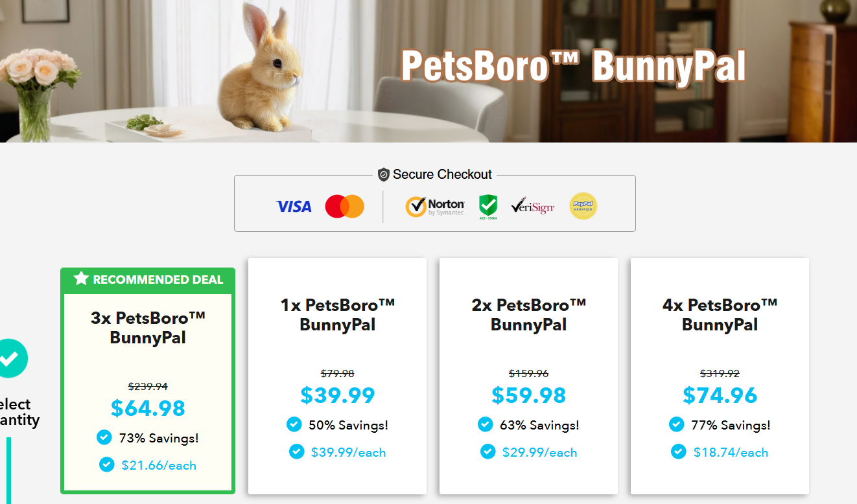Click the VeriSign trust logo

tap(532, 207)
